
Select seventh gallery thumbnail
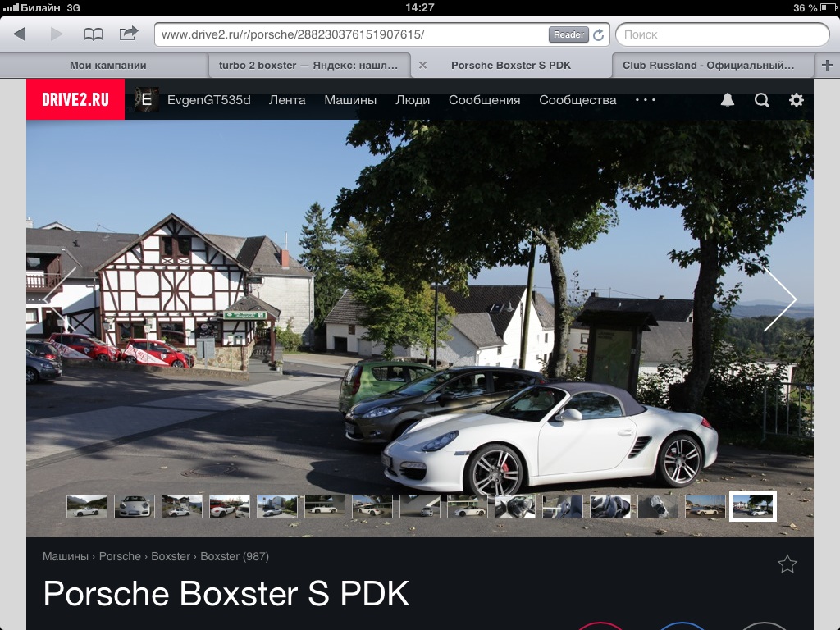372,506
